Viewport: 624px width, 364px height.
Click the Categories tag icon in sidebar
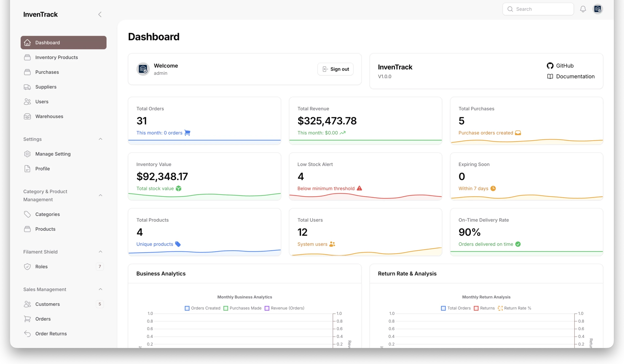27,214
